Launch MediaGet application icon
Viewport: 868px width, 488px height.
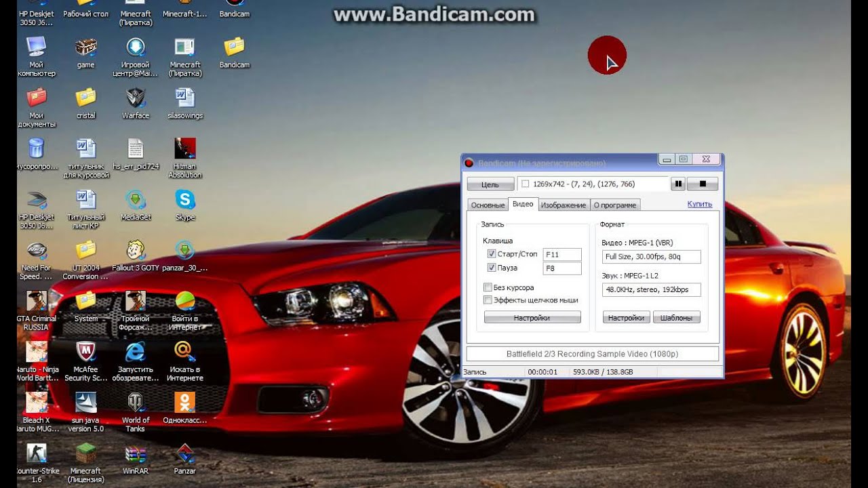click(x=136, y=205)
